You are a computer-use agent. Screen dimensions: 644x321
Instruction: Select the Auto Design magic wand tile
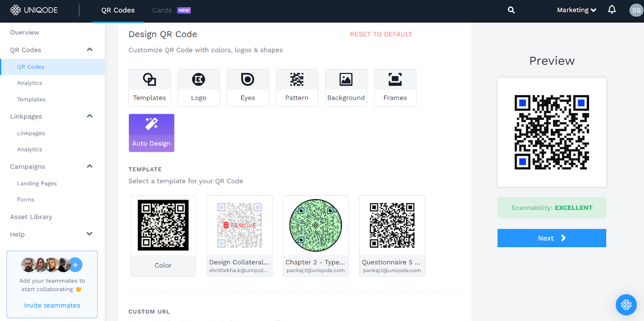point(152,133)
